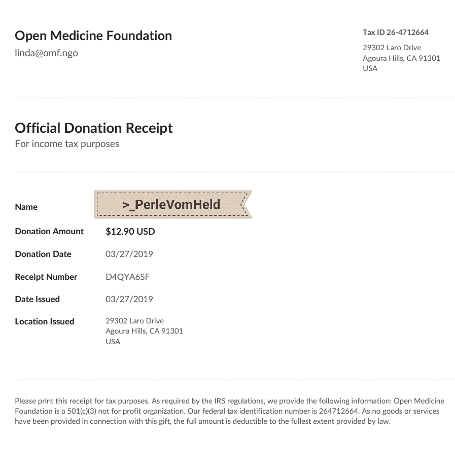The width and height of the screenshot is (455, 476).
Task: Click the For income tax purposes subtitle
Action: point(67,144)
